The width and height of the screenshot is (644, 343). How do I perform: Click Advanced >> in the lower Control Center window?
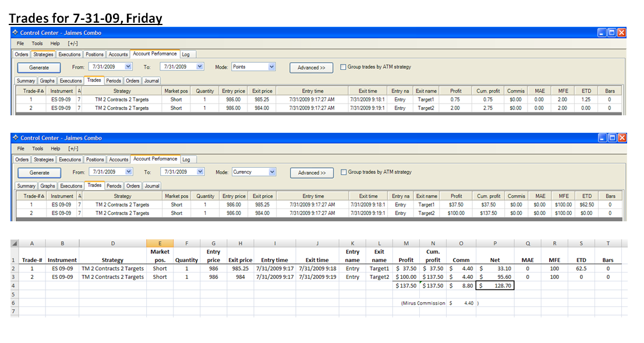(312, 172)
